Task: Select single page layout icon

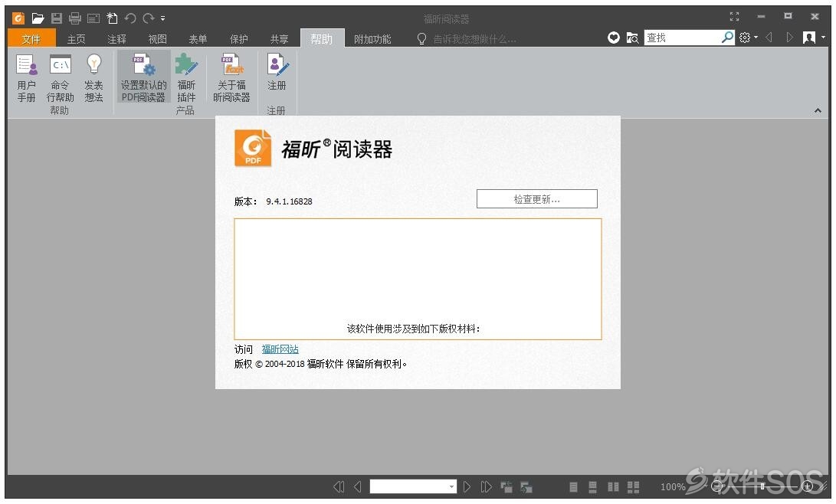Action: tap(574, 487)
